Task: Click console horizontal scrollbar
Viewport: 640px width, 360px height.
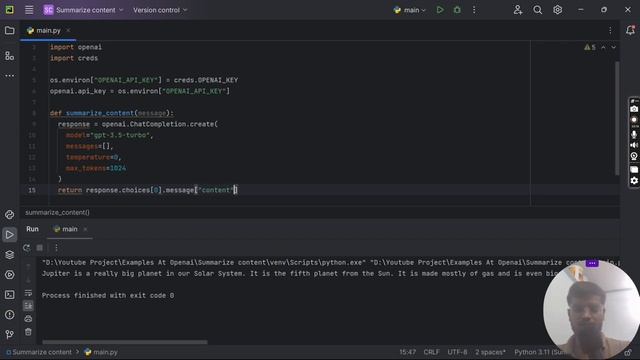Action: tap(125, 342)
